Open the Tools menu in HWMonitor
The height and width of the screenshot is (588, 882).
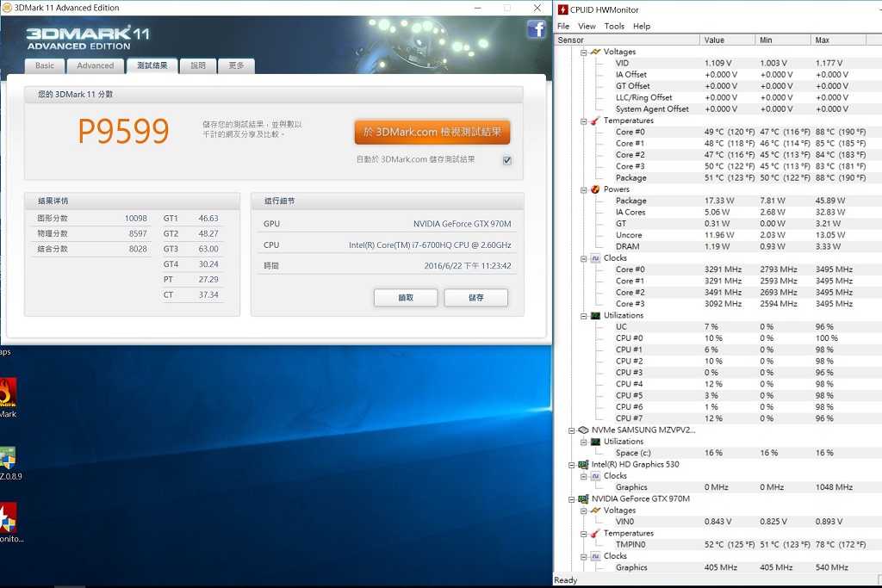point(614,26)
